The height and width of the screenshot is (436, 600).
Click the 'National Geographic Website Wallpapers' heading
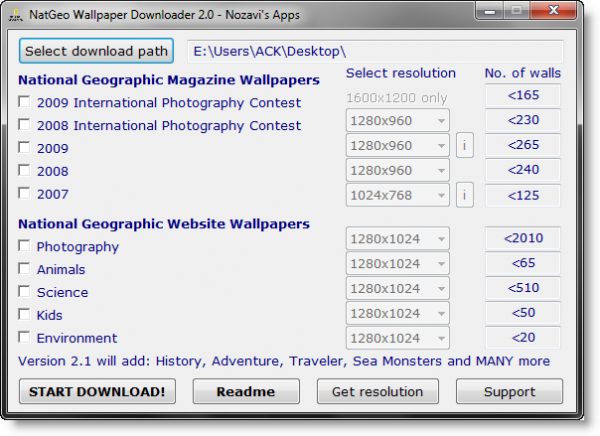[x=164, y=224]
